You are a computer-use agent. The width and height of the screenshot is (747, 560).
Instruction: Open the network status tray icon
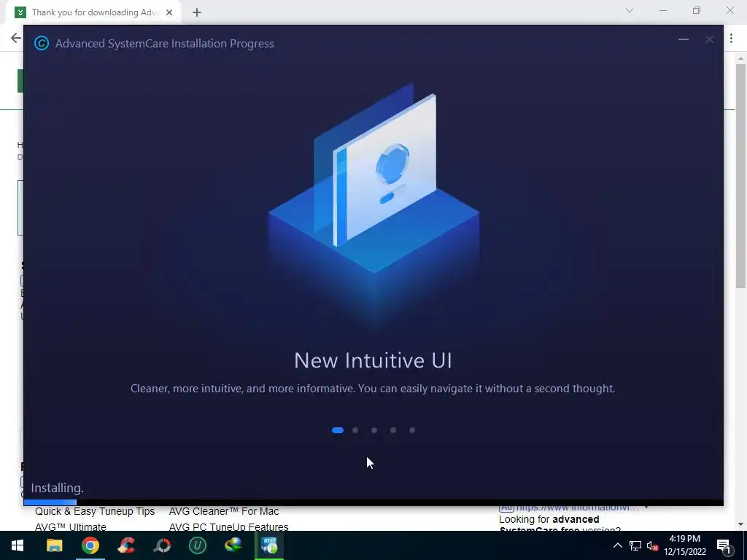pos(635,545)
